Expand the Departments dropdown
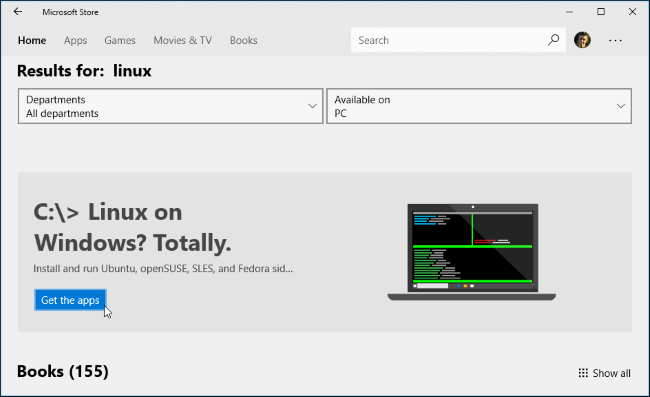The height and width of the screenshot is (397, 650). [170, 106]
